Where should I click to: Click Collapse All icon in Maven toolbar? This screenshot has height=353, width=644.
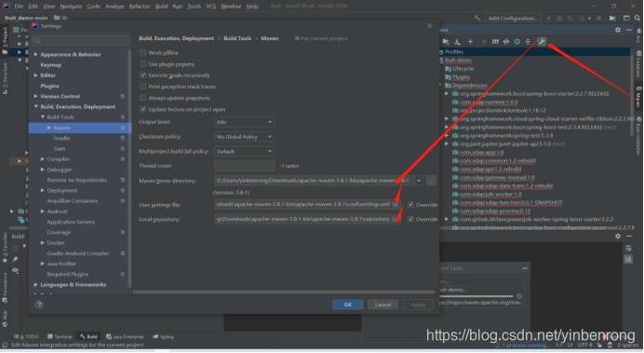coord(528,42)
